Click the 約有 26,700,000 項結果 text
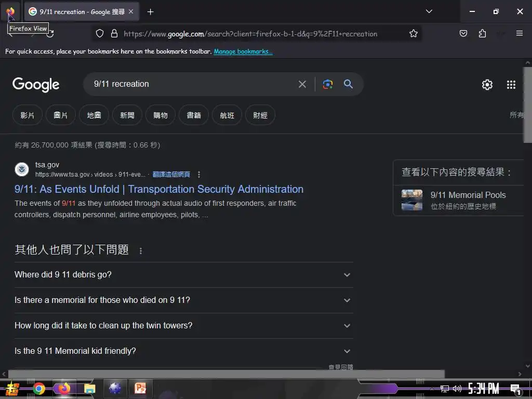The width and height of the screenshot is (532, 399). 54,145
